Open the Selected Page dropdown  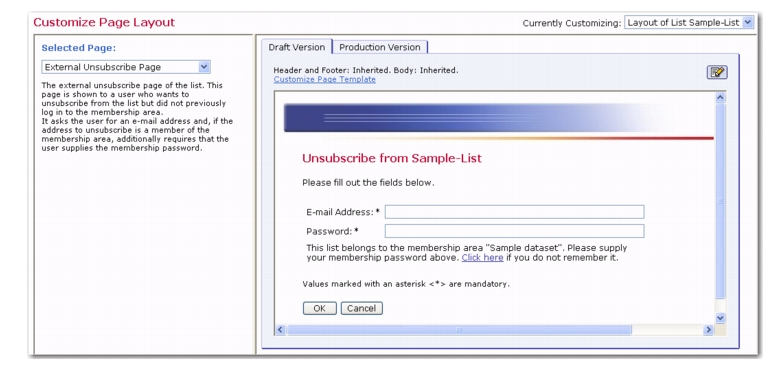tap(126, 67)
